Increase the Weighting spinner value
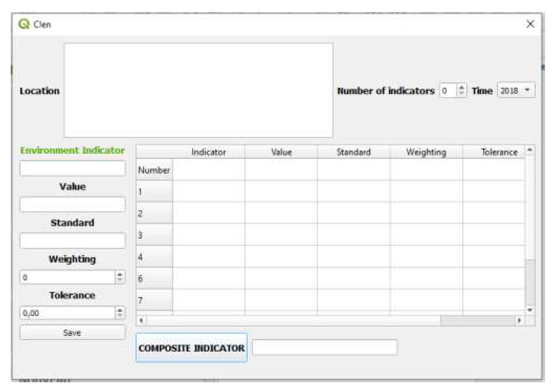 pos(120,275)
